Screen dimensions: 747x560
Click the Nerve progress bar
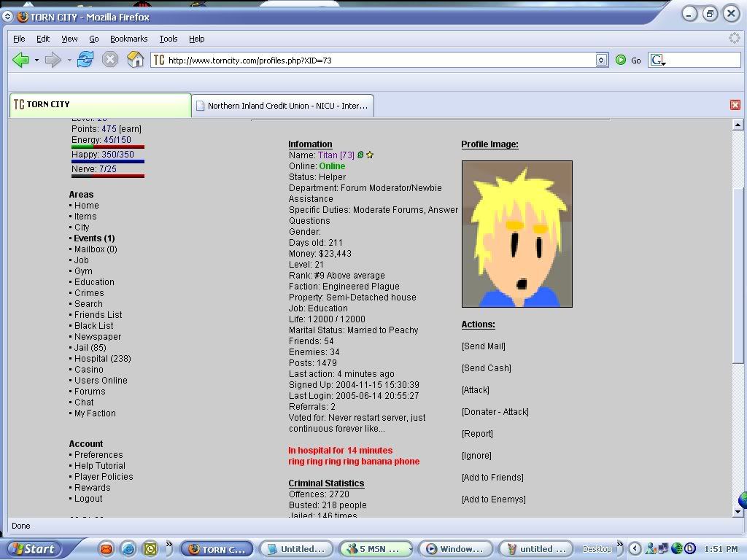(x=108, y=176)
